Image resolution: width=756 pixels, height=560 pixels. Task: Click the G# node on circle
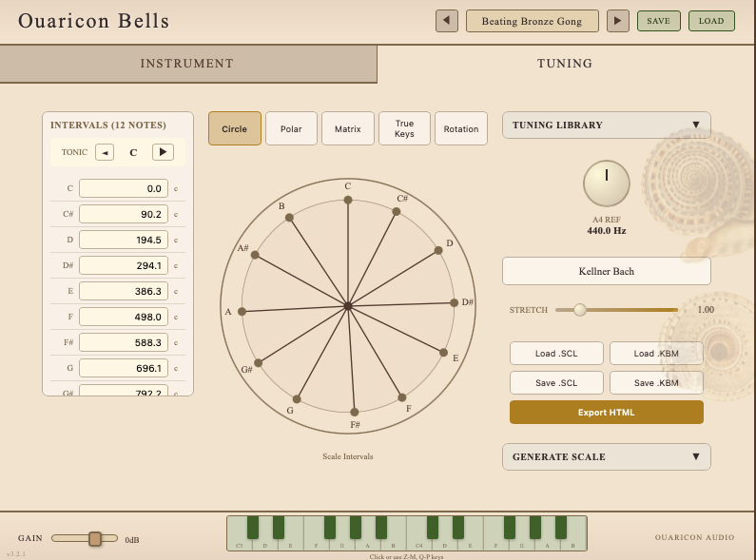[x=258, y=362]
